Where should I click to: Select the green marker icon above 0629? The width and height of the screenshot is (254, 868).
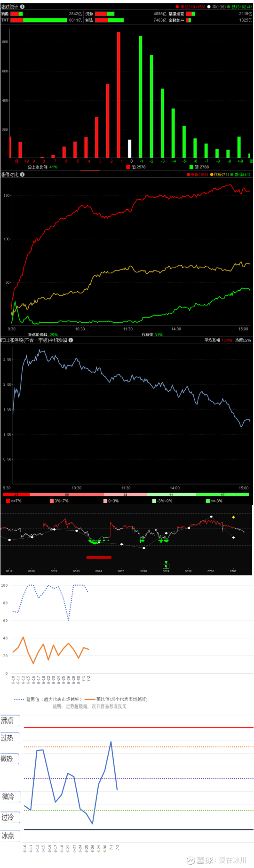pyautogui.click(x=166, y=565)
